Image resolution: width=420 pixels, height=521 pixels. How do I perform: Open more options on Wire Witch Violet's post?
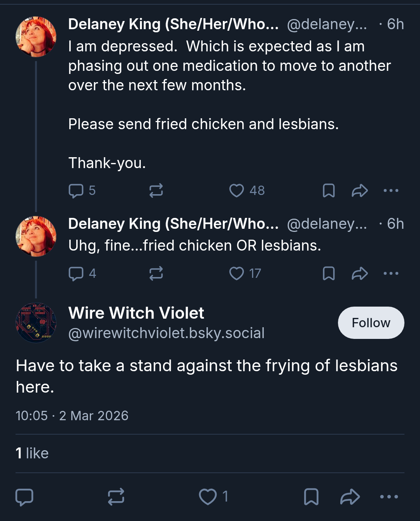[389, 497]
